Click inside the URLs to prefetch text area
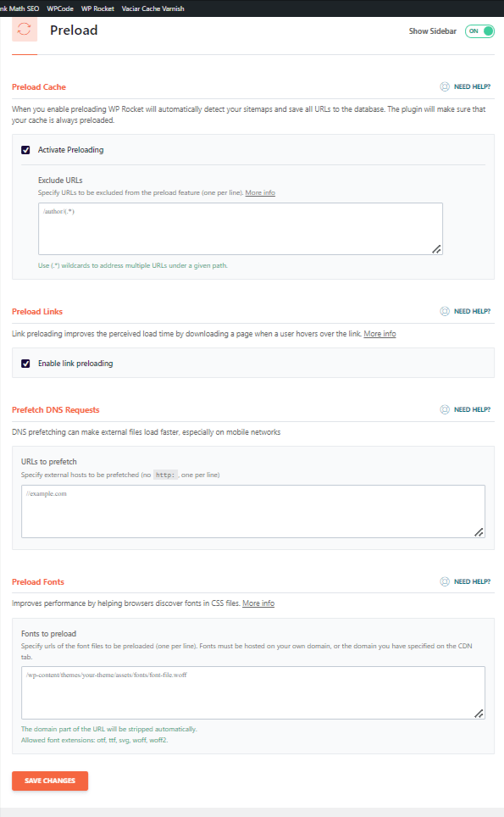Screen dimensions: 504x817 pyautogui.click(x=253, y=511)
